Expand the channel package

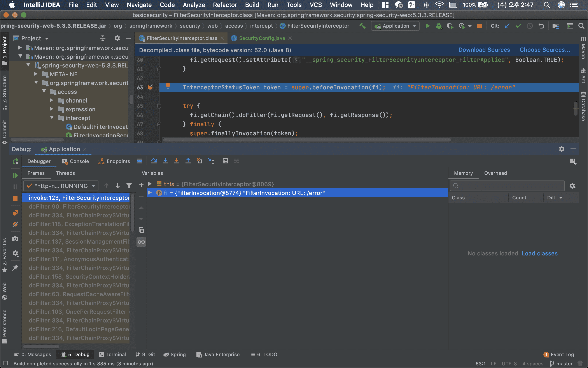click(x=51, y=100)
